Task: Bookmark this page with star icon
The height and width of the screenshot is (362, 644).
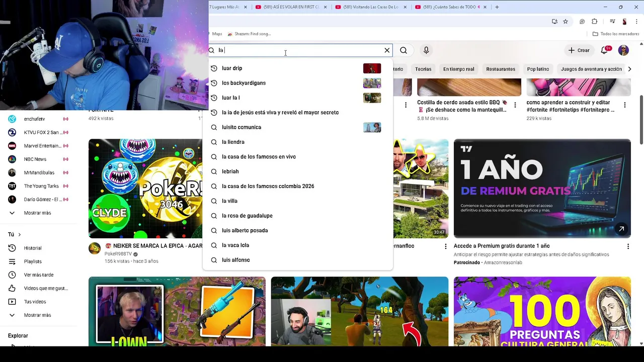Action: (x=566, y=22)
